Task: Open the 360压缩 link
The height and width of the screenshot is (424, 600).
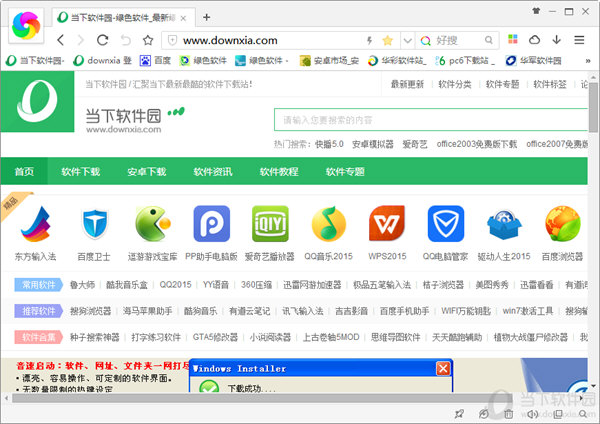Action: click(256, 285)
